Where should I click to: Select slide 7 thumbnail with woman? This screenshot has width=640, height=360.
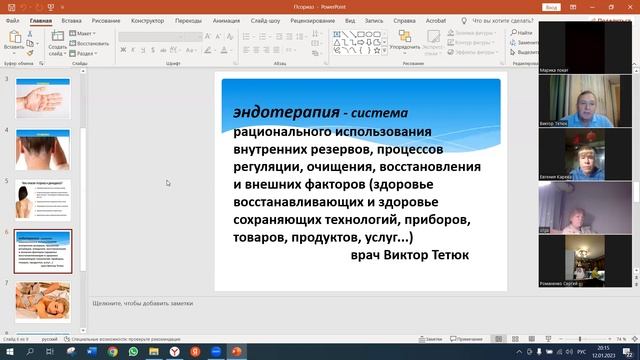(43, 302)
